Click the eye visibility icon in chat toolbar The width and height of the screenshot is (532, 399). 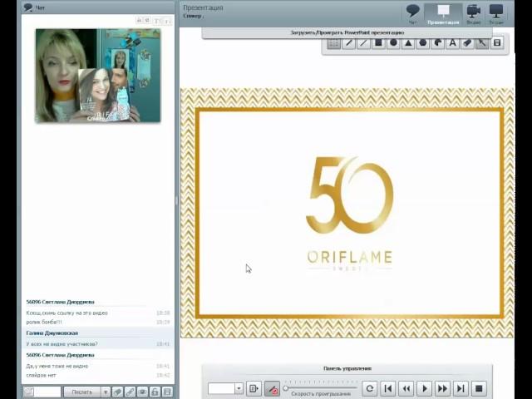142,392
